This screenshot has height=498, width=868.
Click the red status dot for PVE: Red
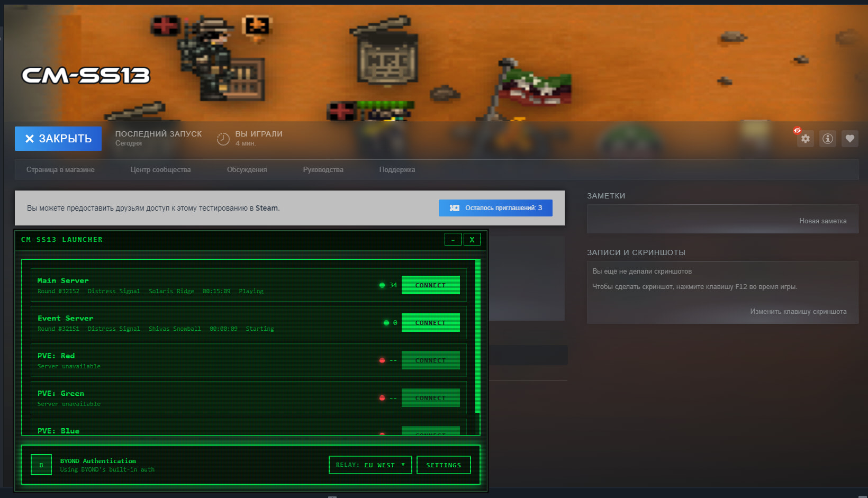[x=382, y=360]
